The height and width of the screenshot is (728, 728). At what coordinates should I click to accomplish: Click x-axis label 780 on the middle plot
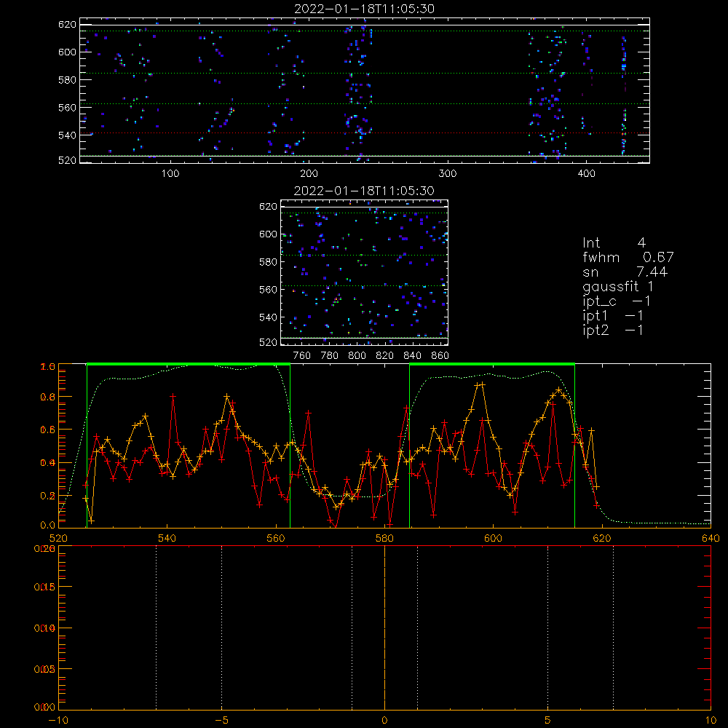click(330, 356)
